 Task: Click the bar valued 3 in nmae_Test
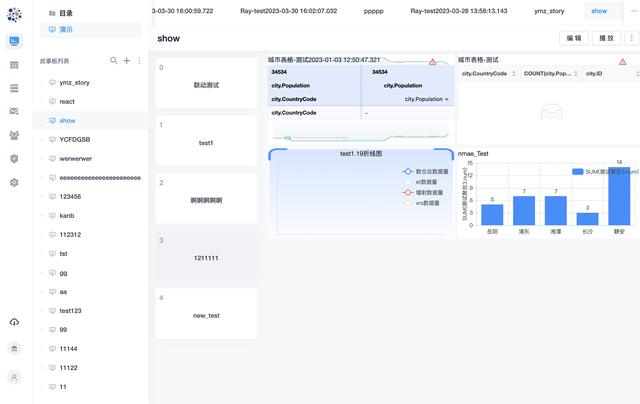pos(587,219)
